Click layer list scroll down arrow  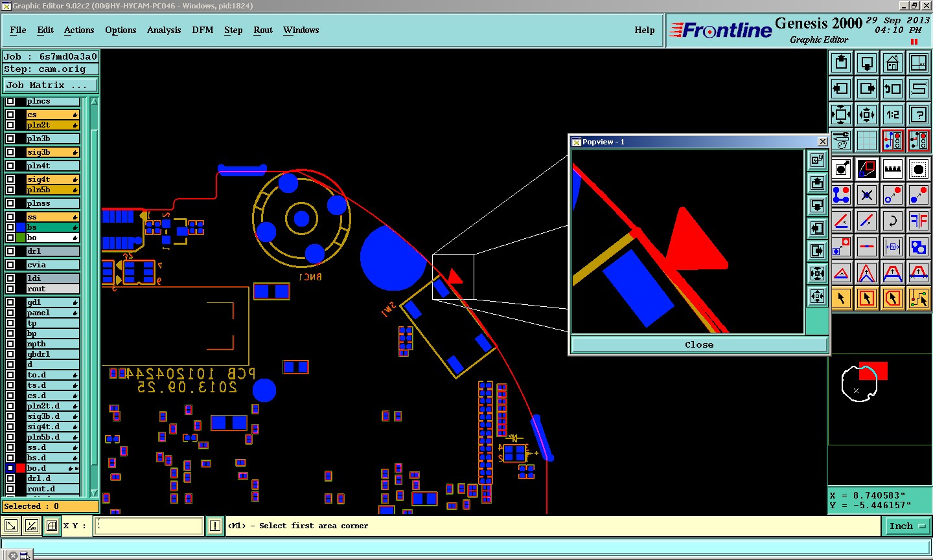(94, 493)
